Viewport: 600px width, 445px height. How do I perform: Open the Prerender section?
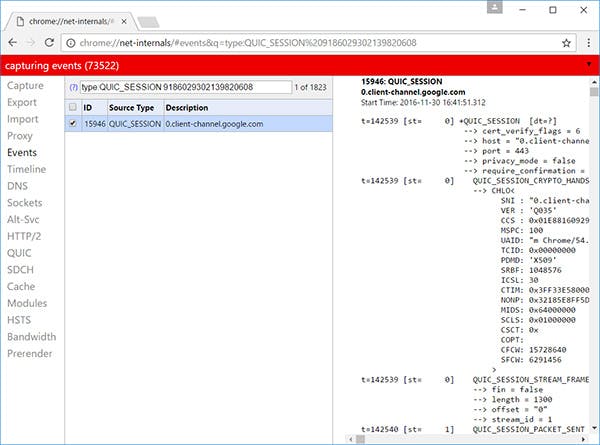[x=29, y=354]
